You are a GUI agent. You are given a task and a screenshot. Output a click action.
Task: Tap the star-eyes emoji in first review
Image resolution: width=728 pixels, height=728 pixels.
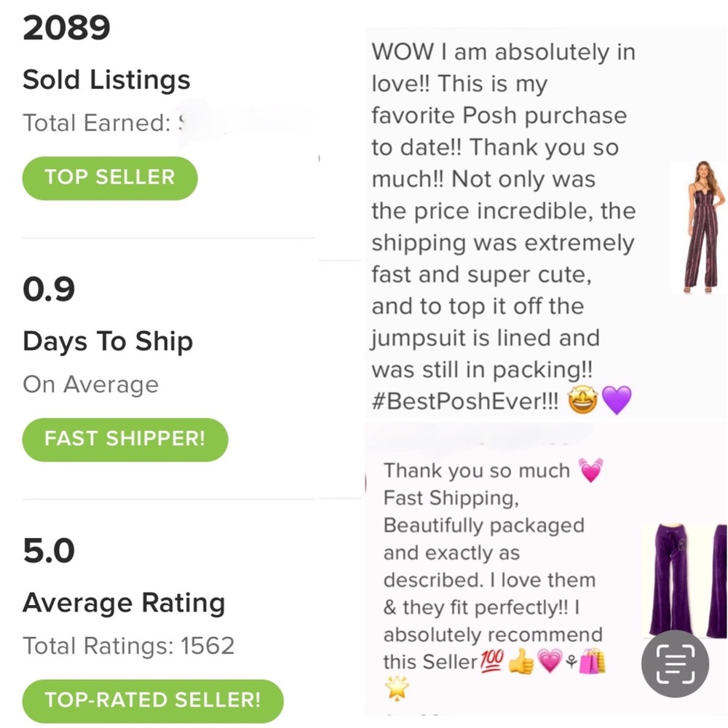pyautogui.click(x=581, y=401)
